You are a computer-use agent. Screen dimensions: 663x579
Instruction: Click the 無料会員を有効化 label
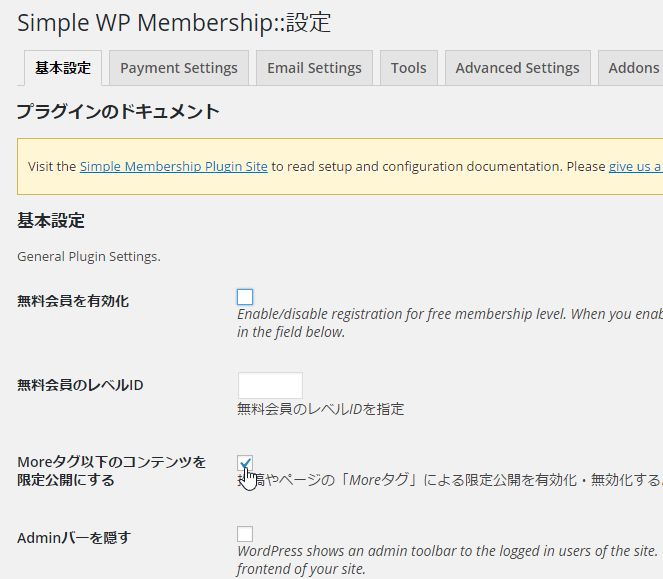point(73,301)
